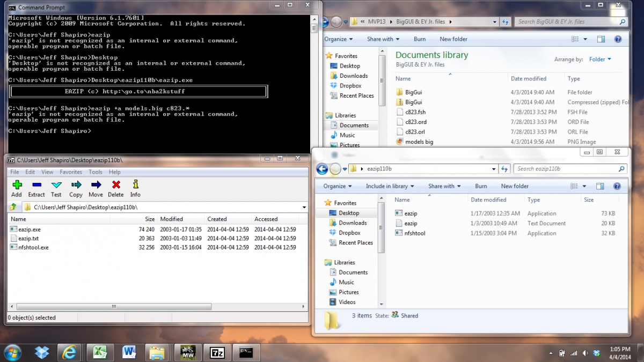Open Include in library dropdown
The image size is (644, 362).
390,186
